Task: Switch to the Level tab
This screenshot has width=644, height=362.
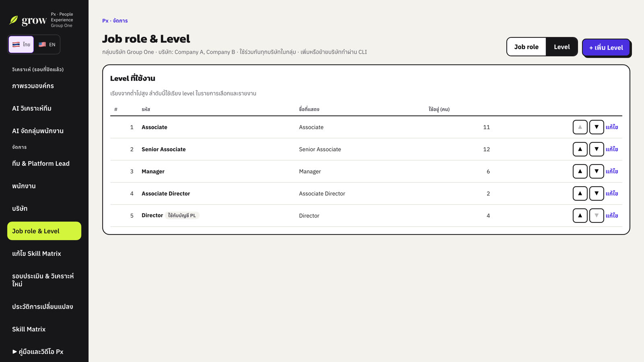Action: pyautogui.click(x=561, y=47)
